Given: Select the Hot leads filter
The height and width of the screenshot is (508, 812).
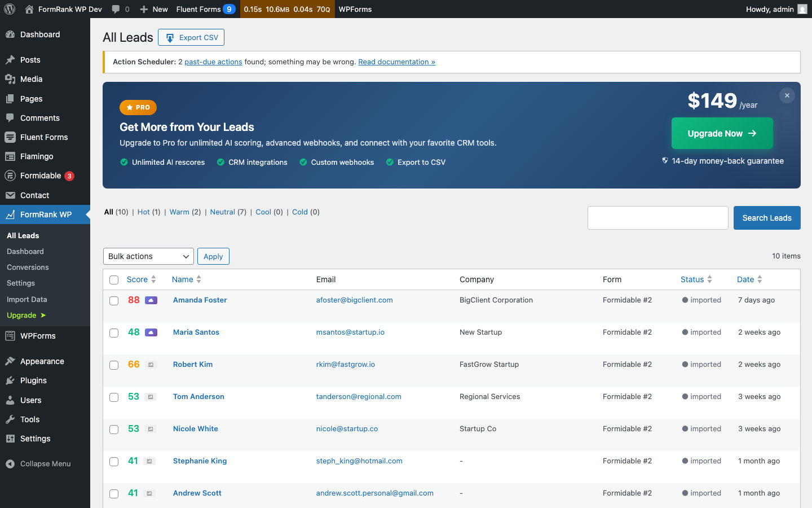Looking at the screenshot, I should tap(143, 212).
